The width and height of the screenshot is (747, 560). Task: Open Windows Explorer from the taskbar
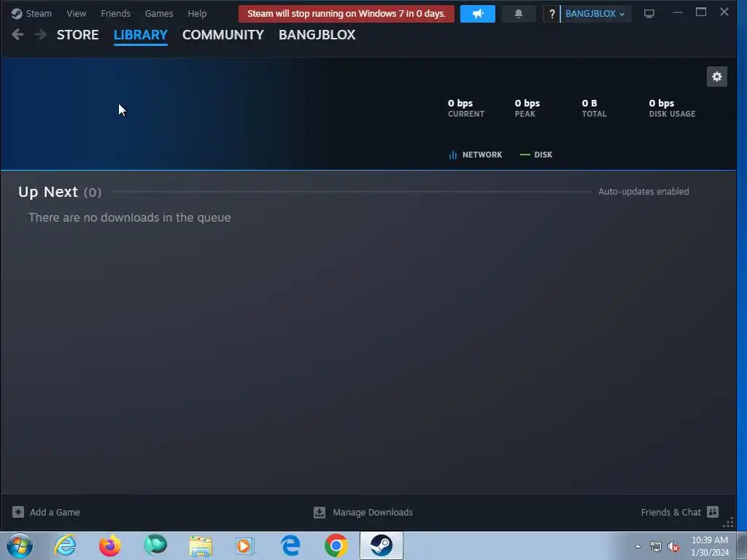click(x=201, y=545)
